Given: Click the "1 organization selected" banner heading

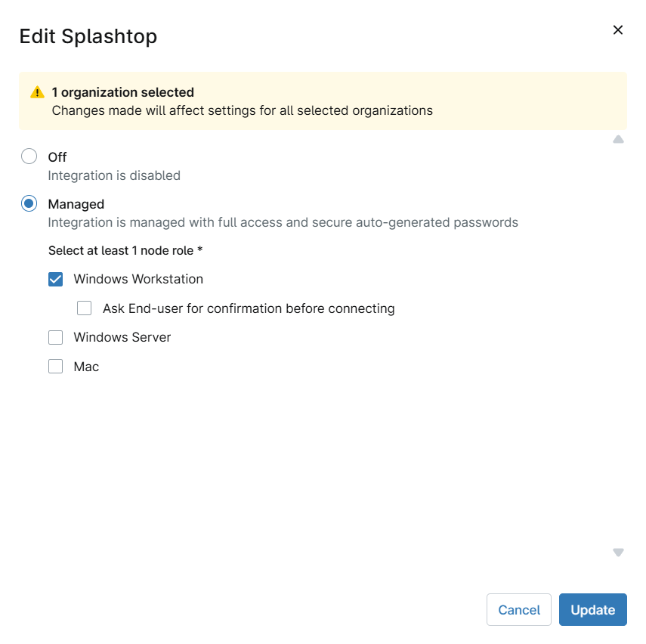Looking at the screenshot, I should [x=123, y=92].
